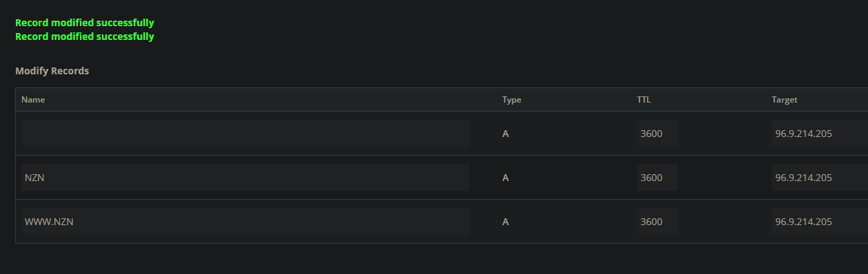Image resolution: width=868 pixels, height=274 pixels.
Task: Click the empty Name field in first row
Action: coord(245,134)
